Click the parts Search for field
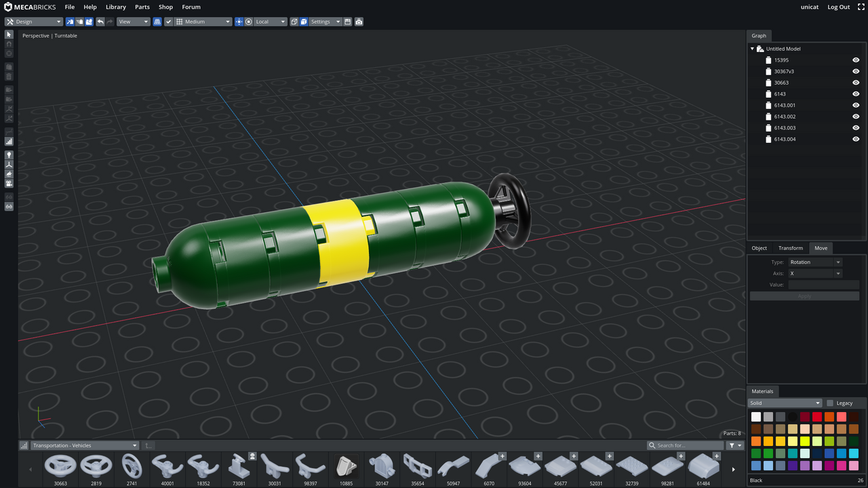Image resolution: width=868 pixels, height=488 pixels. (685, 445)
